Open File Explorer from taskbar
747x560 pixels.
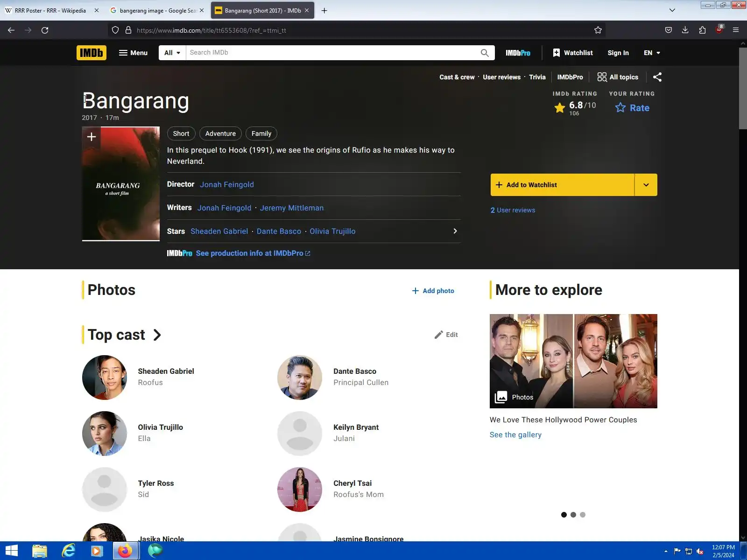pos(40,551)
